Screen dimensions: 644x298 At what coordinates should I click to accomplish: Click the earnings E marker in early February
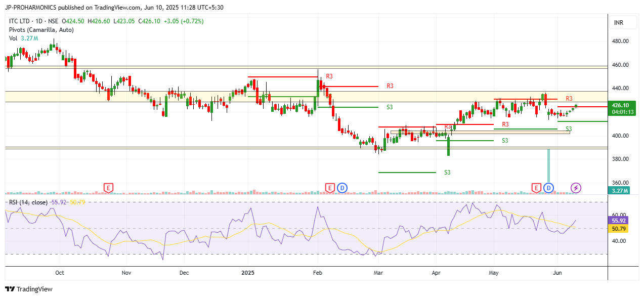330,188
